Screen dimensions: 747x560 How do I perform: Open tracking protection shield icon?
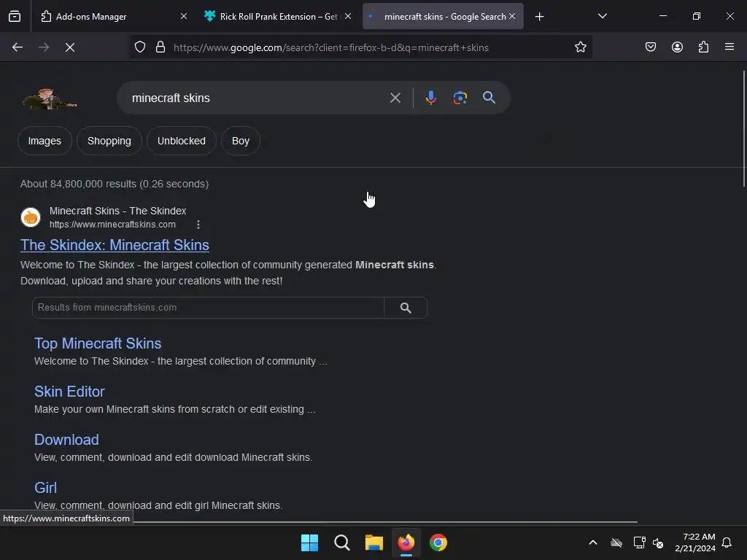[139, 47]
